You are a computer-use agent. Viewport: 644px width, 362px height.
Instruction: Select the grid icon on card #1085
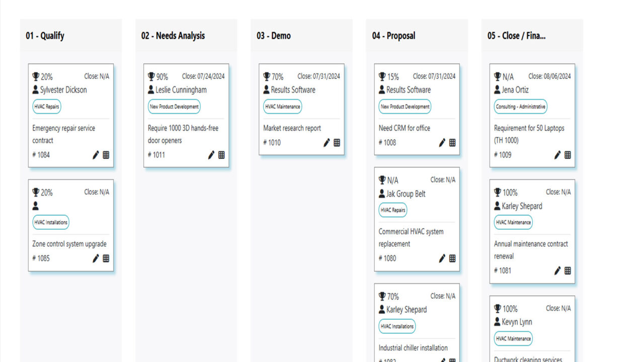(x=106, y=258)
